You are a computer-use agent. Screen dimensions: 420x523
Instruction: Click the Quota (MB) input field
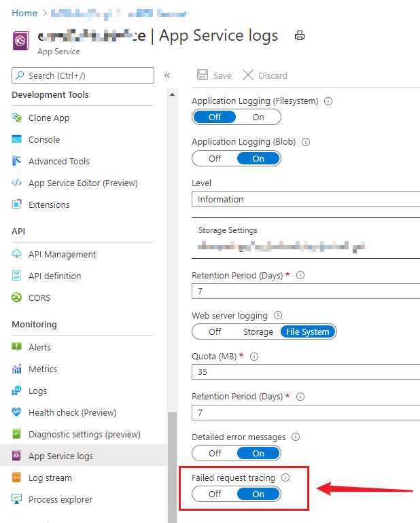coord(306,372)
